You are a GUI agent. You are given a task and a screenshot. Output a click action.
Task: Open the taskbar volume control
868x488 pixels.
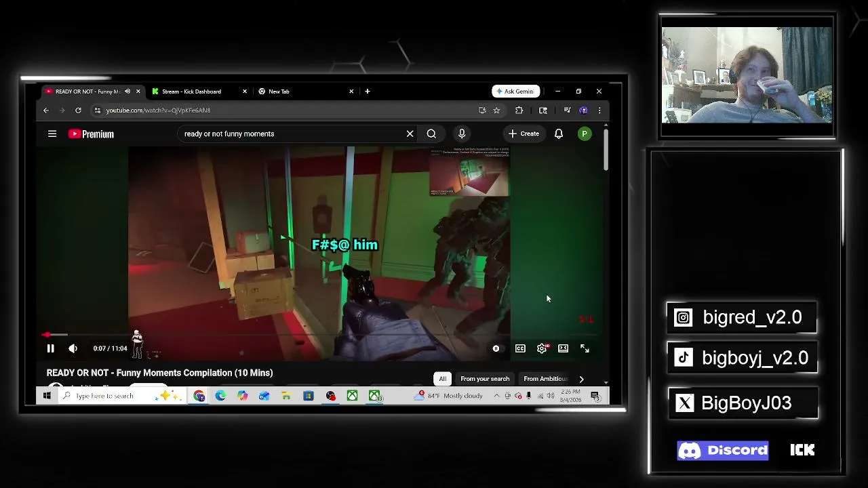pos(552,396)
